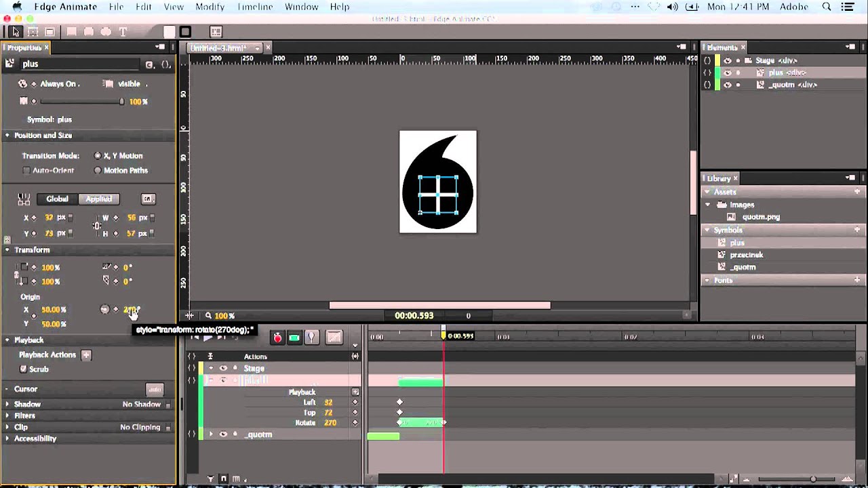Add keyframe diamond for Rotate row
Viewport: 868px width, 488px height.
click(x=355, y=423)
